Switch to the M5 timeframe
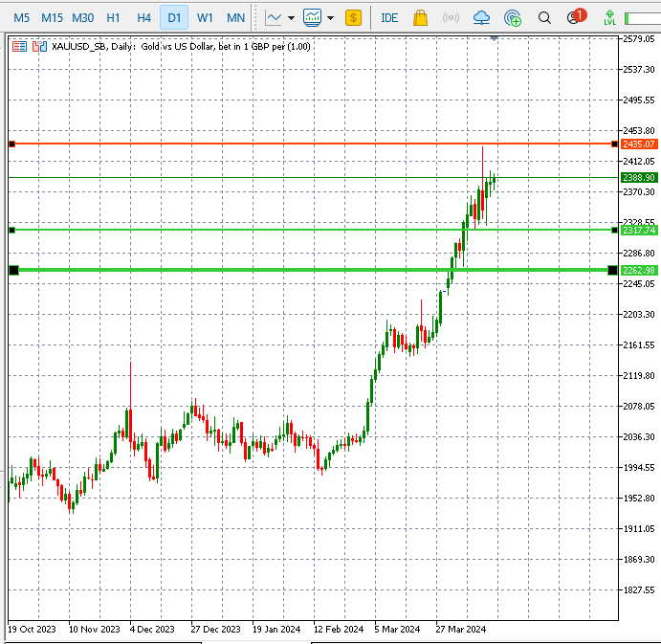 pyautogui.click(x=21, y=17)
